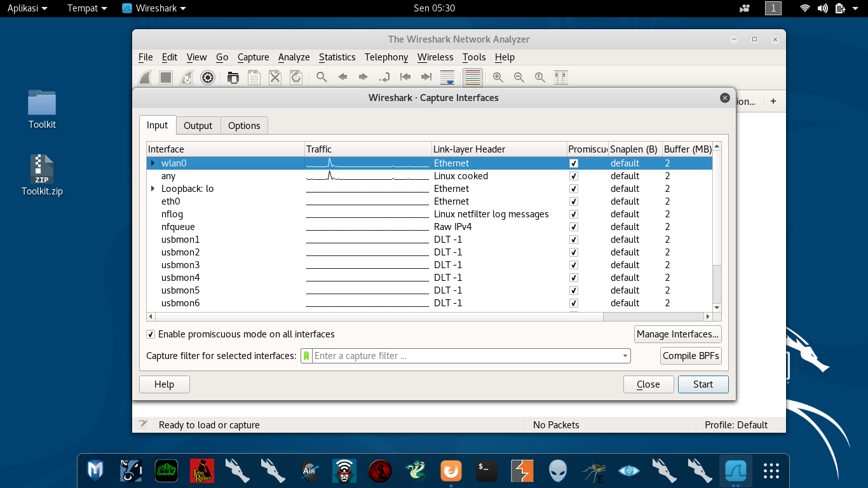Open Metasploit from the dock
Screen dimensions: 868x488
tap(95, 470)
